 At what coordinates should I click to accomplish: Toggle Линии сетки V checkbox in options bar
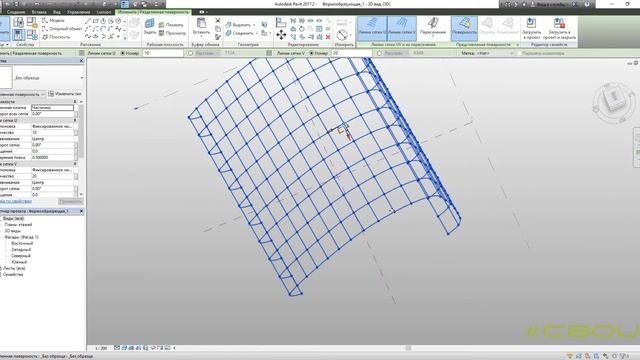coord(269,53)
